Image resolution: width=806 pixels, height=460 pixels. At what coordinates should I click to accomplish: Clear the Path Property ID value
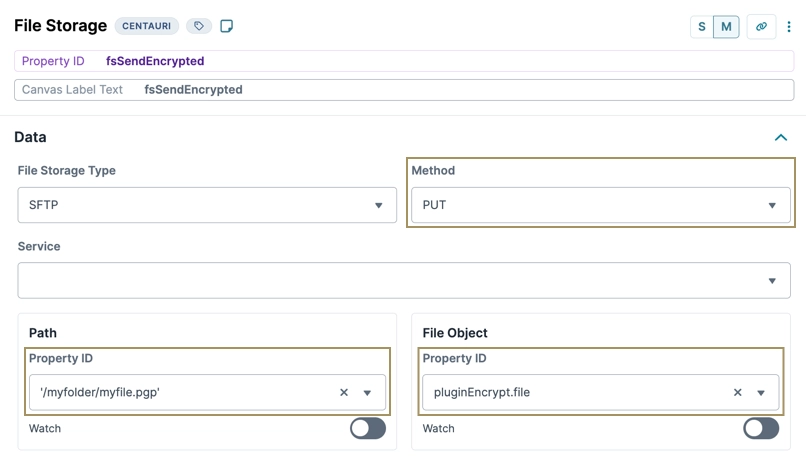pyautogui.click(x=344, y=393)
